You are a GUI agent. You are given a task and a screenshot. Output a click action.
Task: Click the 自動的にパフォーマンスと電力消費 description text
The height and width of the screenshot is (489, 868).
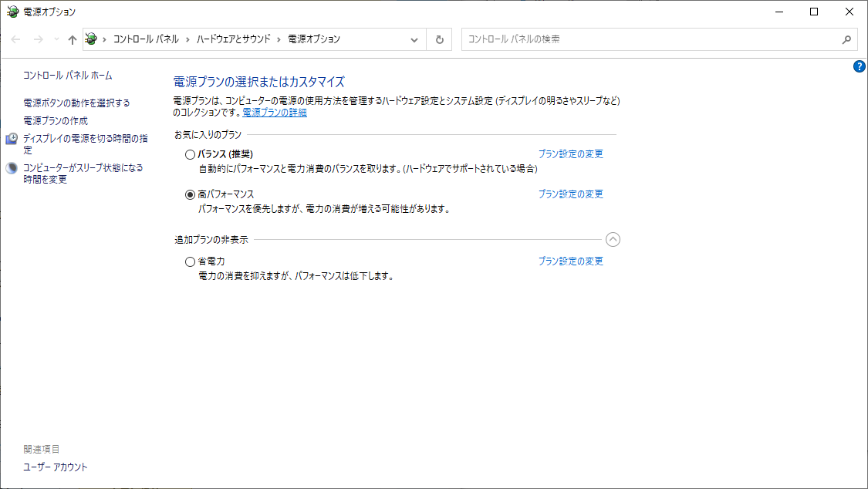(x=368, y=169)
